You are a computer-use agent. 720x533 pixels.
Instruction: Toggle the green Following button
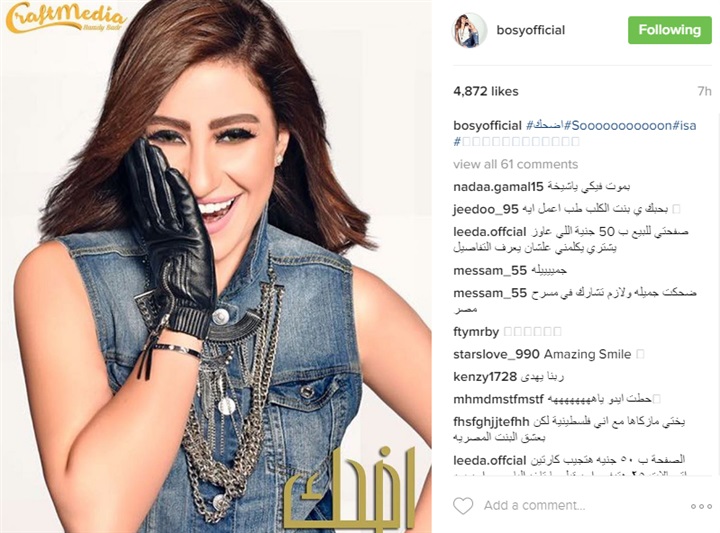point(669,30)
